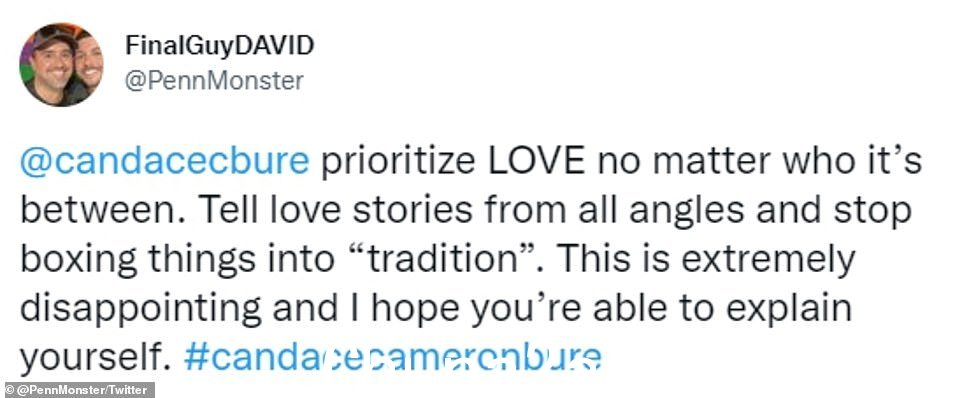Follow the @candacecbure mention link

164,162
